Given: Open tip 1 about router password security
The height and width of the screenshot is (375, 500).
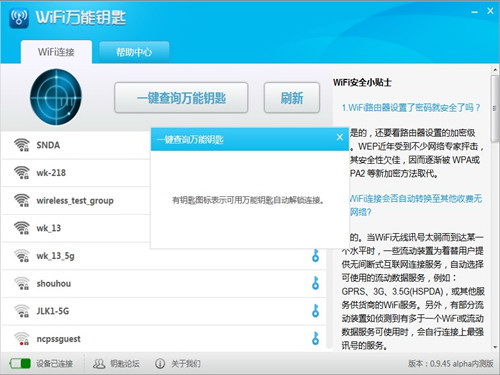Looking at the screenshot, I should tap(411, 108).
